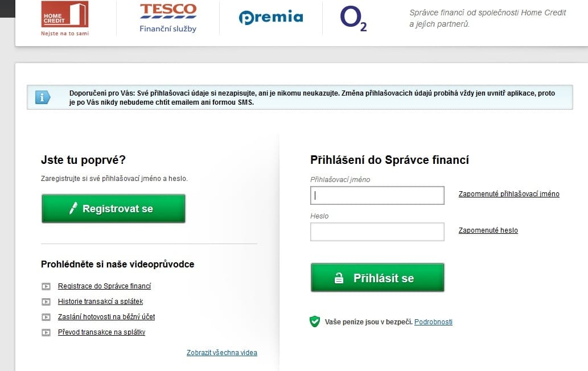
Task: Click video icon beside Registrace do Správce financí
Action: pyautogui.click(x=46, y=286)
